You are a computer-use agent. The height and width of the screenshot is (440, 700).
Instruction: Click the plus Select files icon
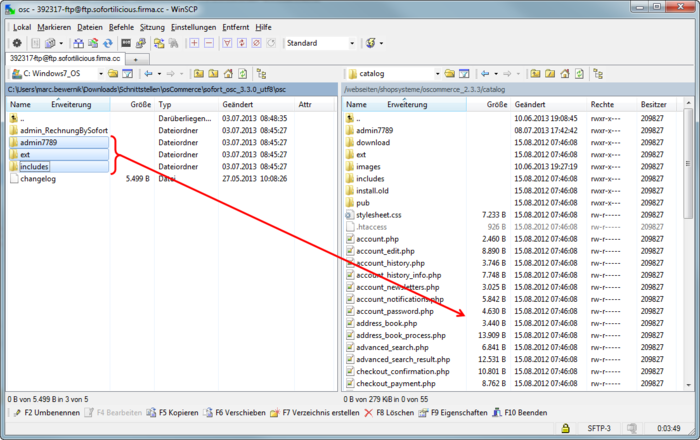tap(194, 43)
